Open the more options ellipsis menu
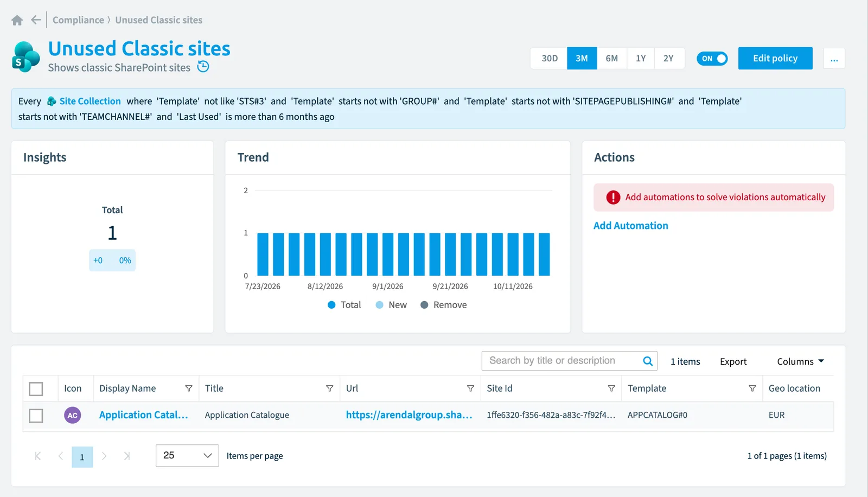868x497 pixels. (834, 59)
